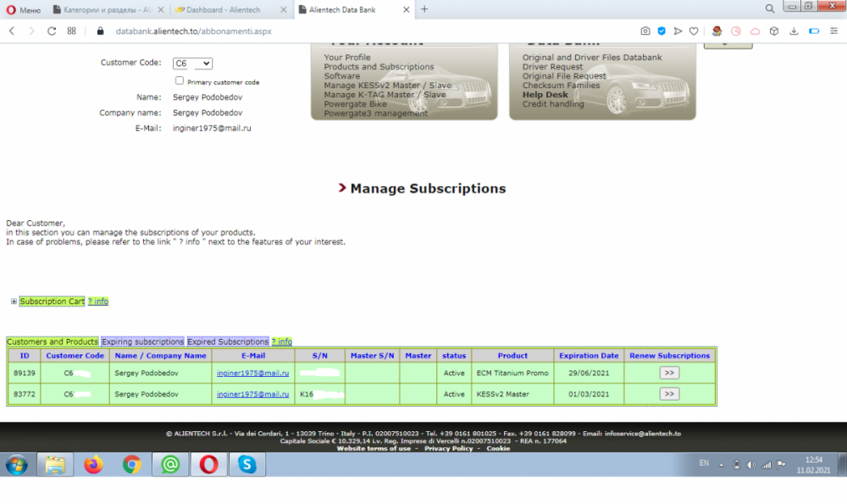Select the Expired Subscriptions tab
The width and height of the screenshot is (847, 504).
pyautogui.click(x=227, y=341)
